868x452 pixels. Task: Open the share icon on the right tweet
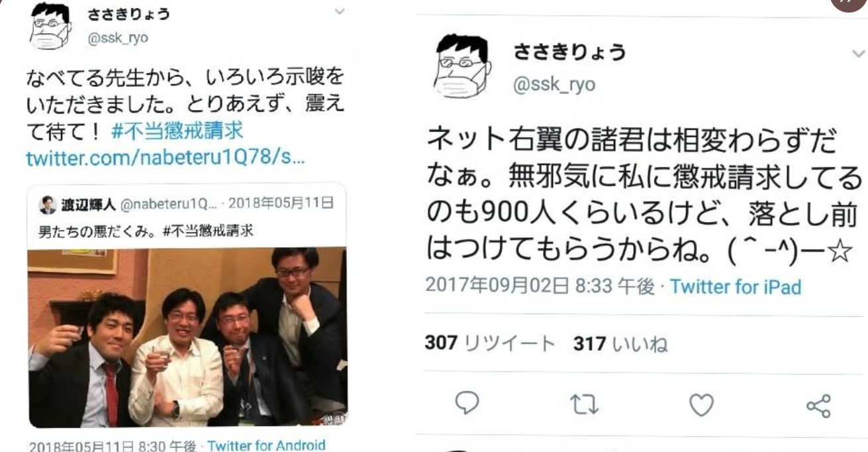point(818,405)
